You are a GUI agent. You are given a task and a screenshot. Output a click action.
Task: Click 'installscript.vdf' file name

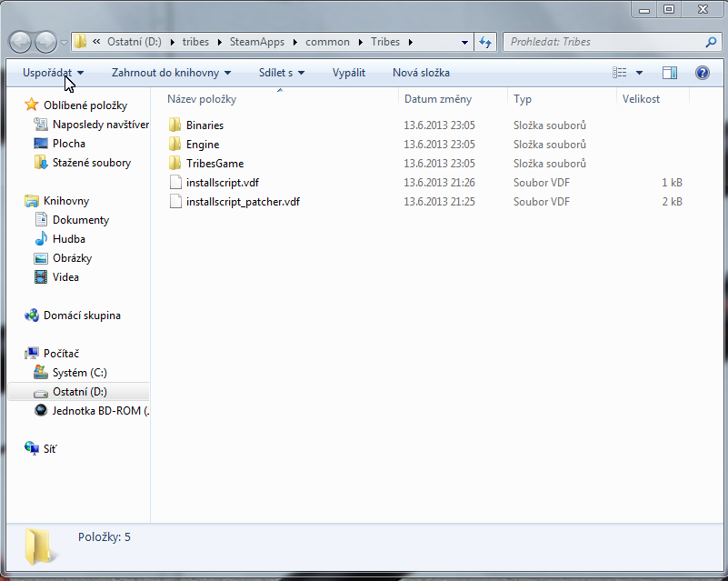pos(223,183)
